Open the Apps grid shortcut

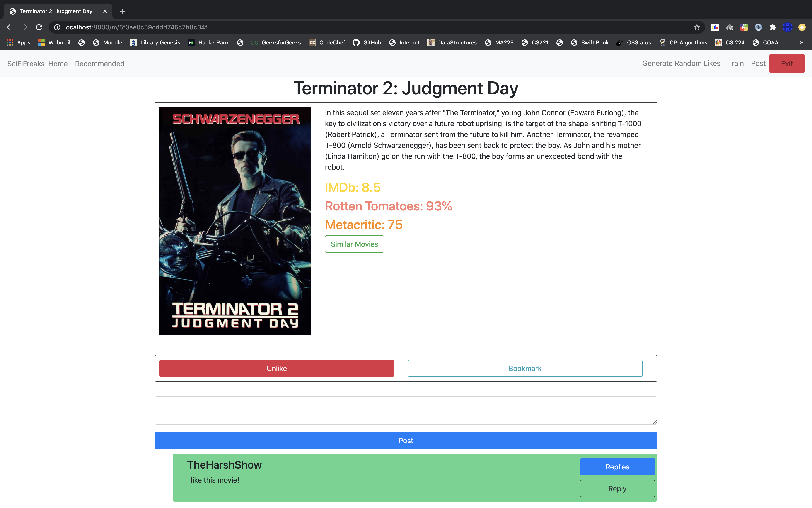click(19, 43)
